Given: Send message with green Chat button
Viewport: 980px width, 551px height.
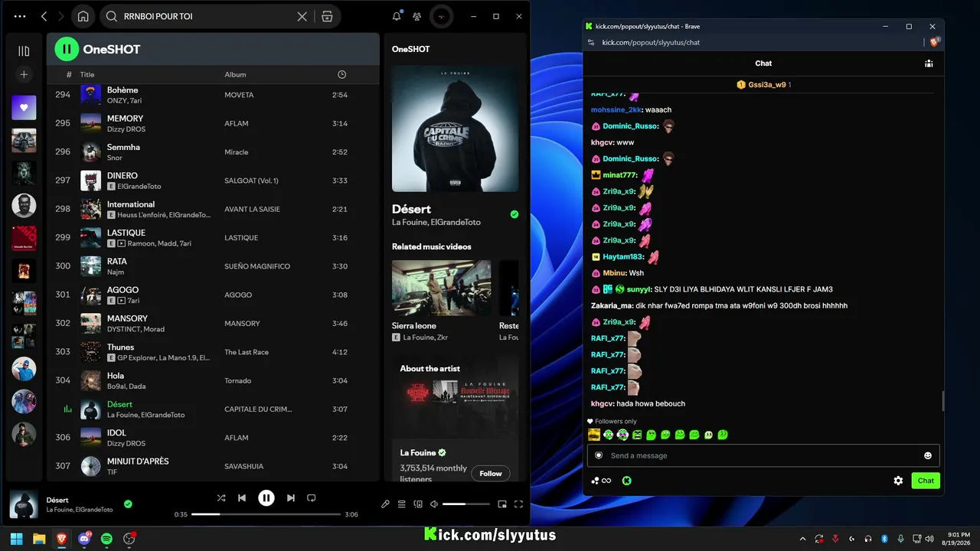Looking at the screenshot, I should click(x=926, y=481).
